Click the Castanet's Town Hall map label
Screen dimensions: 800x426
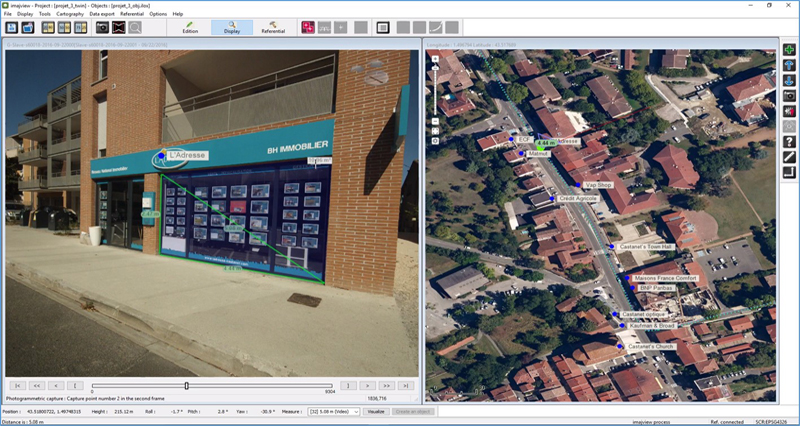pos(646,246)
